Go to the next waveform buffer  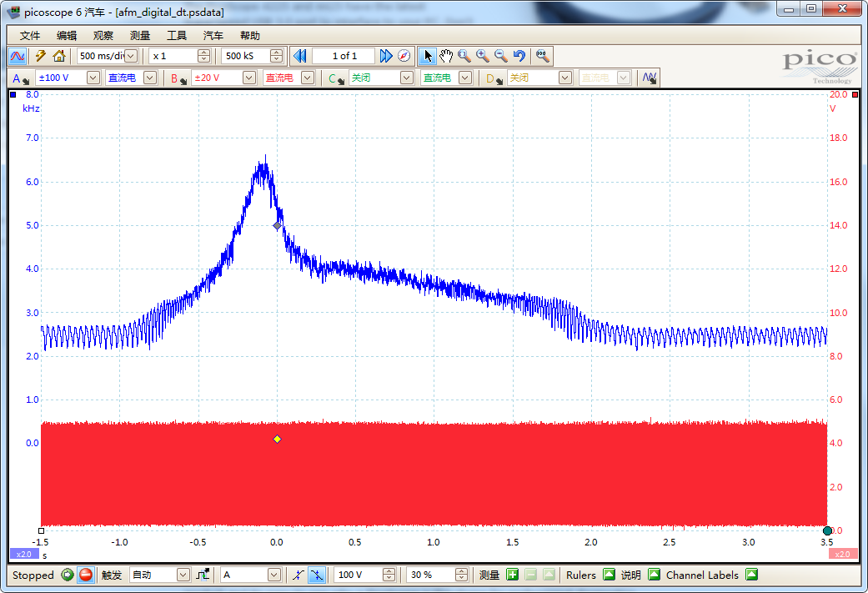385,56
